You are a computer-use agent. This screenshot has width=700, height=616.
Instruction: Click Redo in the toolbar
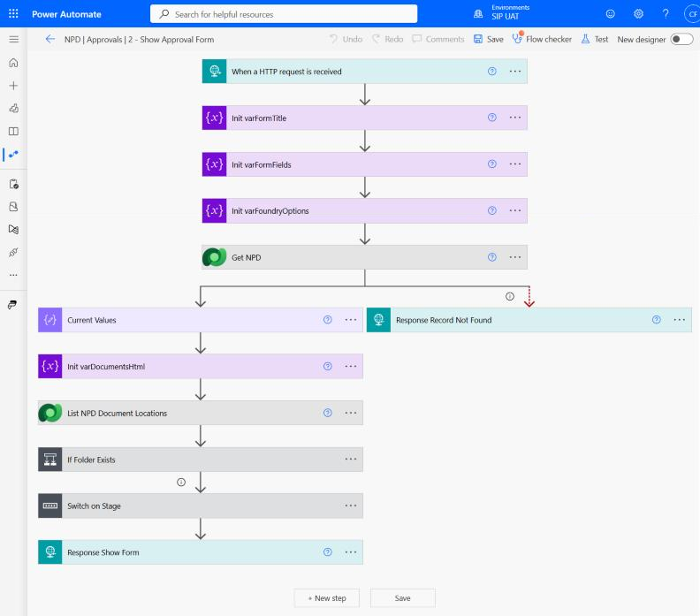(x=388, y=39)
